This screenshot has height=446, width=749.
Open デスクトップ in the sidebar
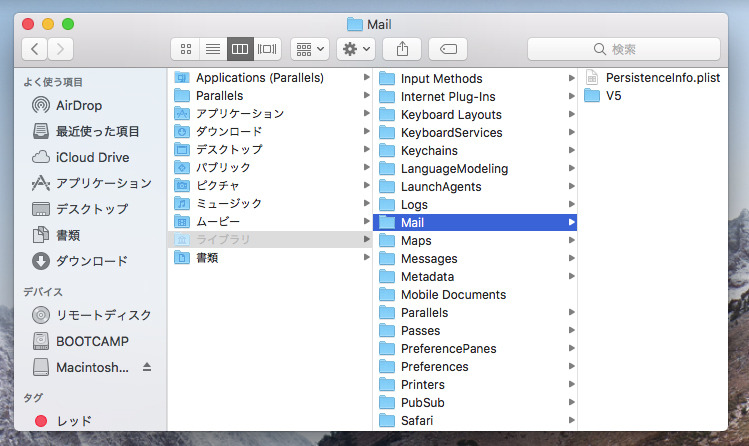[91, 209]
